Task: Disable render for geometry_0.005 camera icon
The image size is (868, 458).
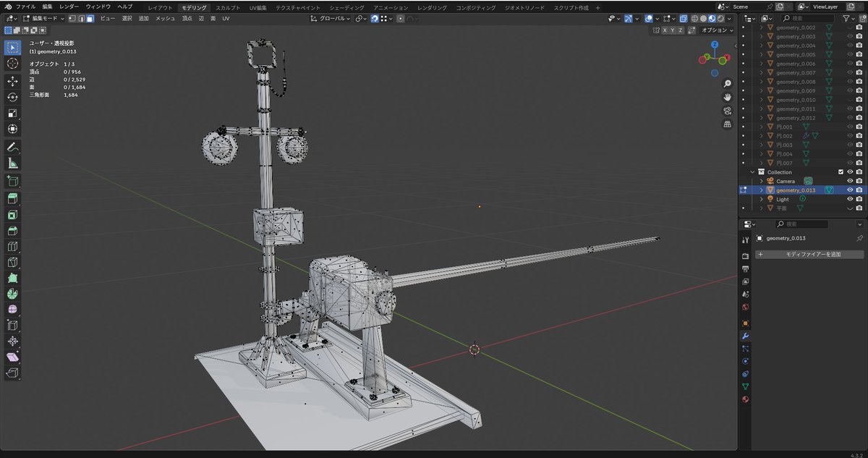Action: coord(859,54)
